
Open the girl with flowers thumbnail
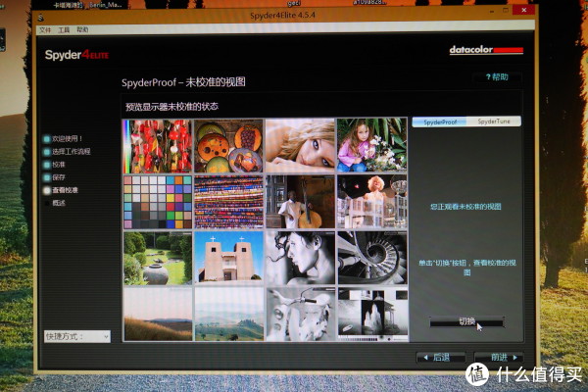pos(372,145)
